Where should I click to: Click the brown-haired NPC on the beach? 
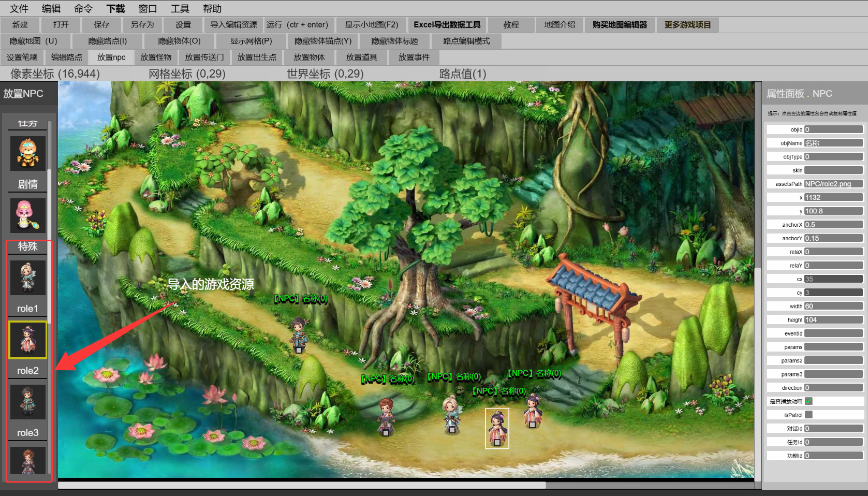pyautogui.click(x=386, y=417)
